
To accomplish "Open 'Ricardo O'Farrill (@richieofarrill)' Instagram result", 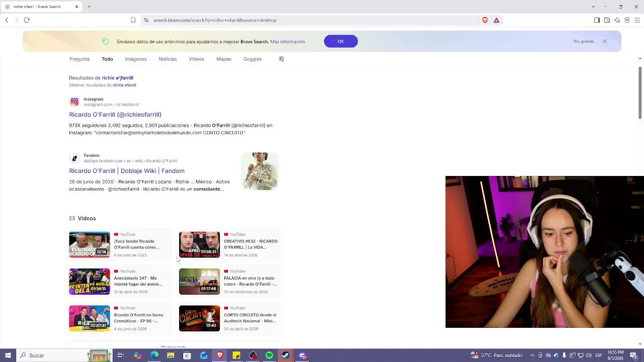I will (x=115, y=115).
